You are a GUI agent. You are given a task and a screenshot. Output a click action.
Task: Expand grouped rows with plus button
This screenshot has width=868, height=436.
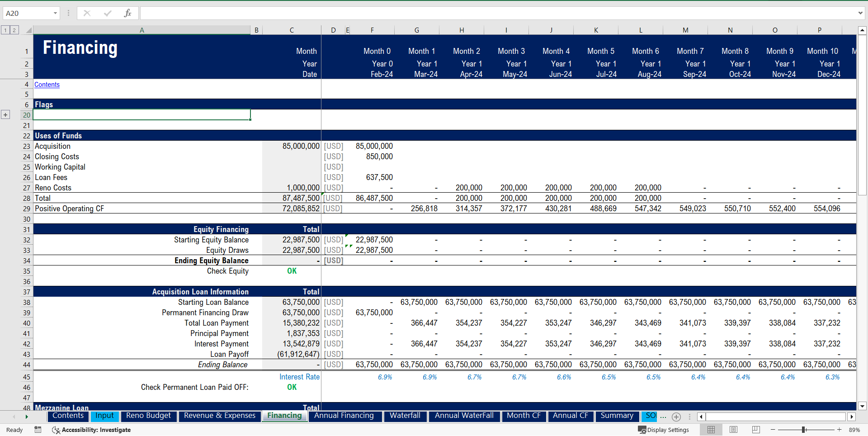5,115
